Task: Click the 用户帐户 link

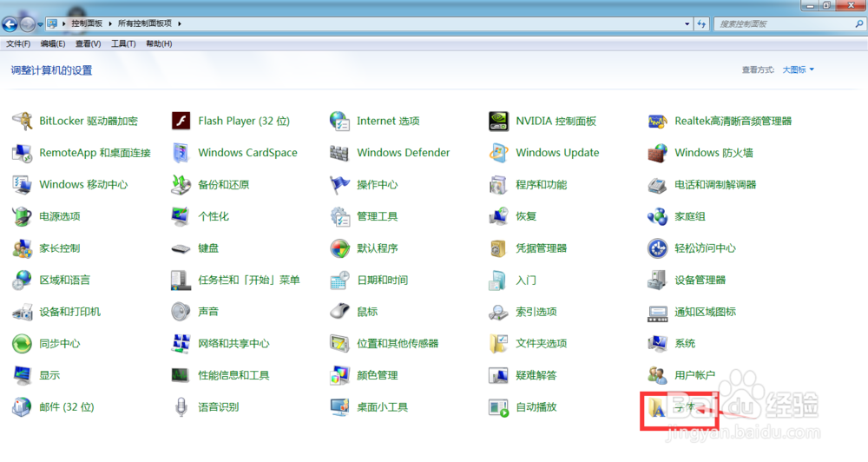Action: [694, 375]
